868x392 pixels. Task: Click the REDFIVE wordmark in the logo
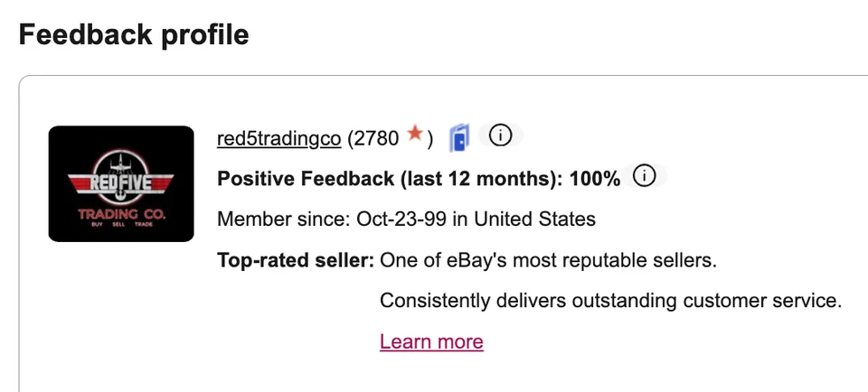tap(121, 181)
